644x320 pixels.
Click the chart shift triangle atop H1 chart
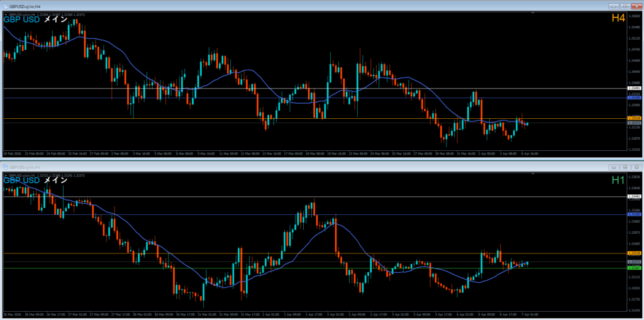click(x=533, y=174)
